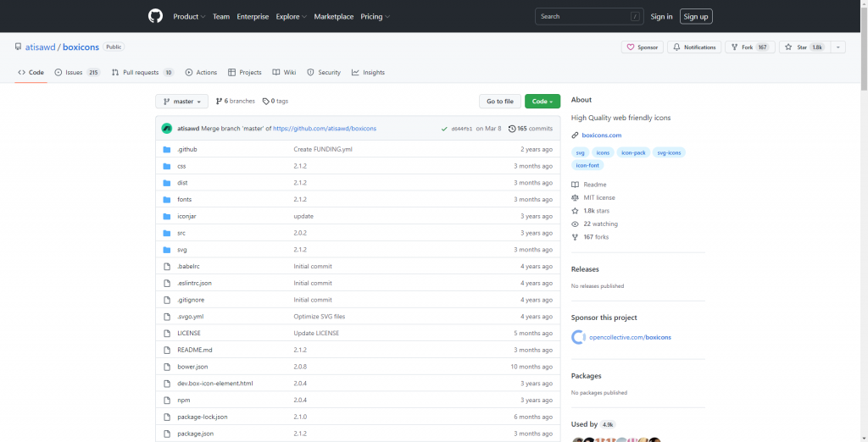The image size is (868, 442).
Task: Click the Sponsor button
Action: (x=643, y=47)
